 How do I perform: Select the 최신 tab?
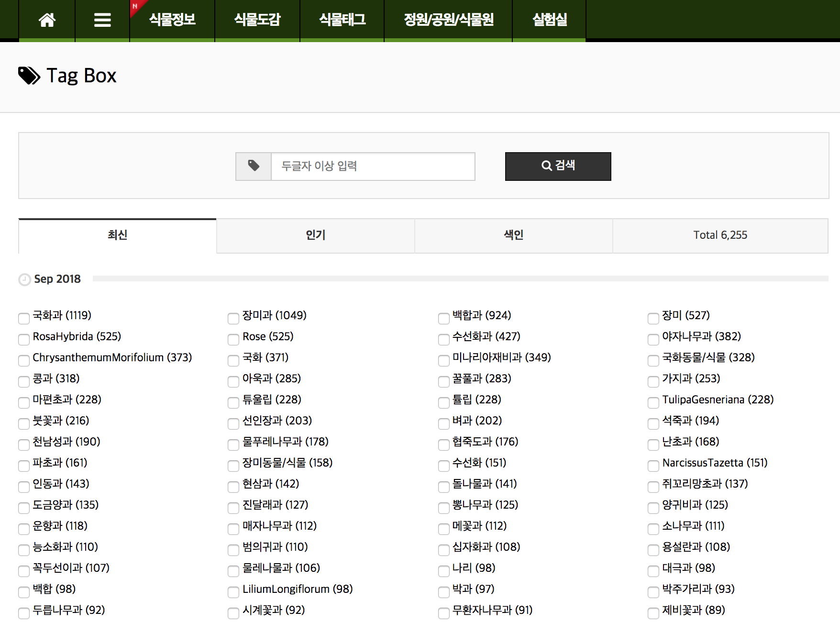117,235
